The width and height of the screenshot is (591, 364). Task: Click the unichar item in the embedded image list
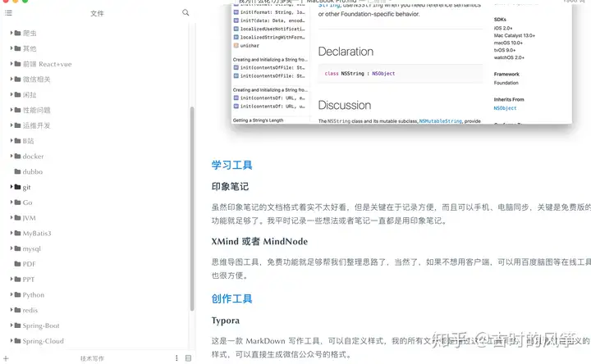coord(250,46)
